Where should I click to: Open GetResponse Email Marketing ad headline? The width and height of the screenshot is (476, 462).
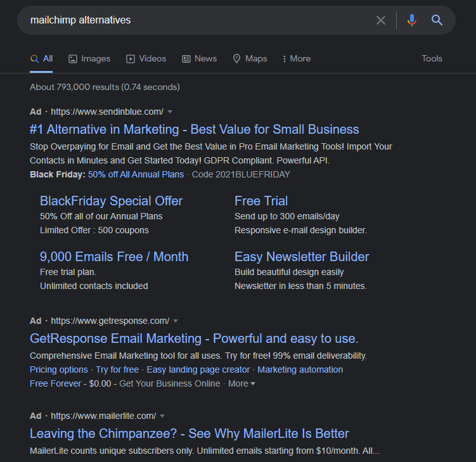tap(194, 338)
